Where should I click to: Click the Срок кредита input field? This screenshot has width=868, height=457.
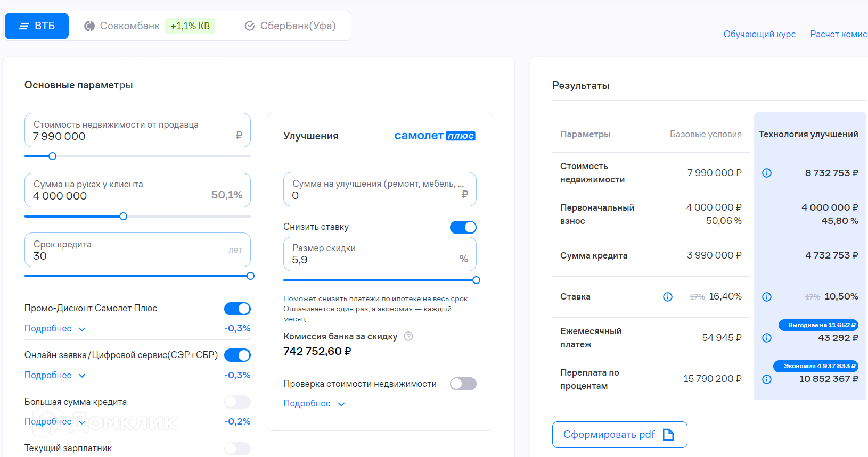137,250
